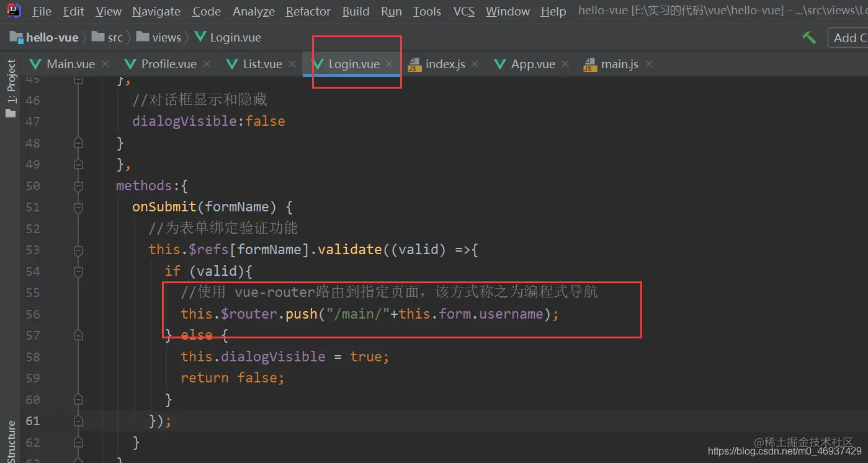Open the Run menu
868x463 pixels.
point(391,11)
